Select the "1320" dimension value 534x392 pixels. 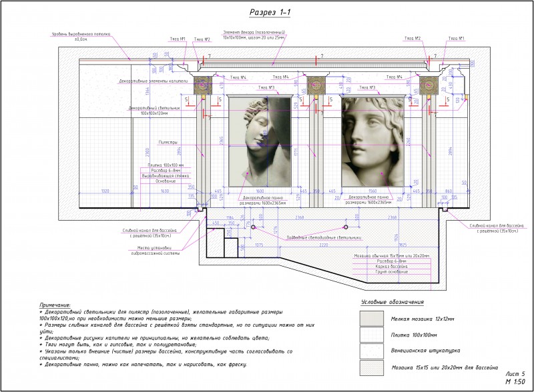pos(105,191)
